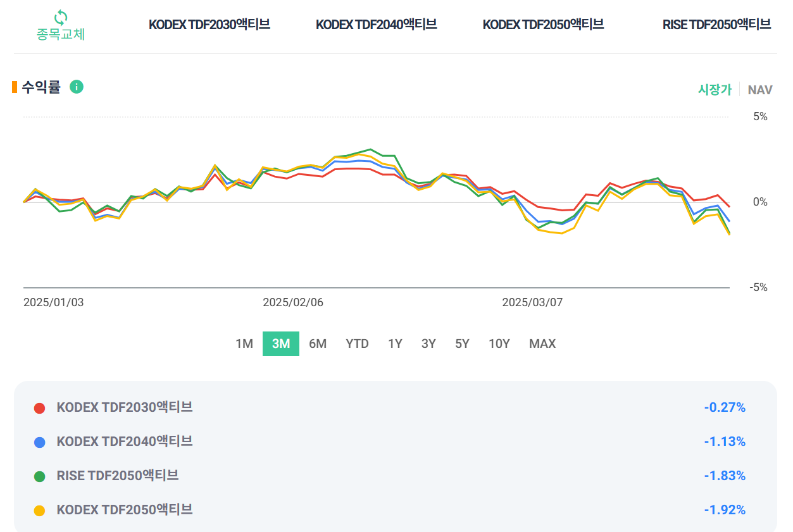The height and width of the screenshot is (532, 793).
Task: Select KODEX TDF2050액티브 column header
Action: click(544, 25)
